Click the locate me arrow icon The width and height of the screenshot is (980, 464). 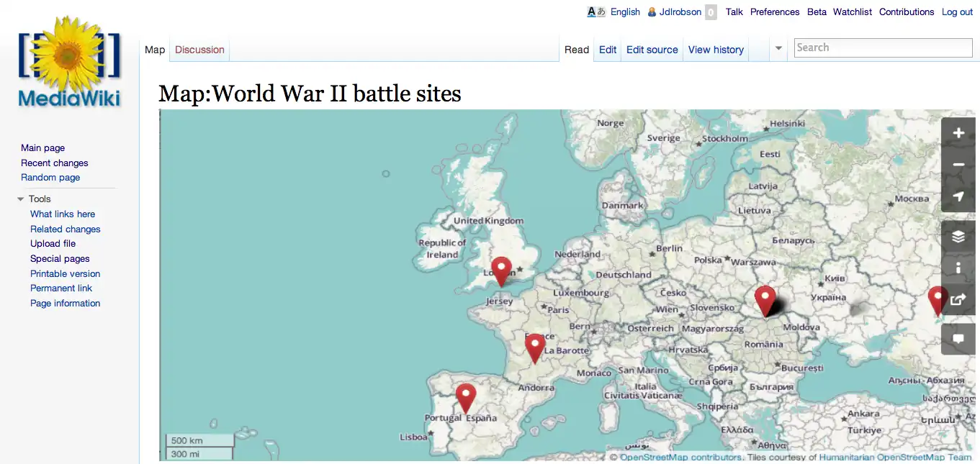point(958,196)
